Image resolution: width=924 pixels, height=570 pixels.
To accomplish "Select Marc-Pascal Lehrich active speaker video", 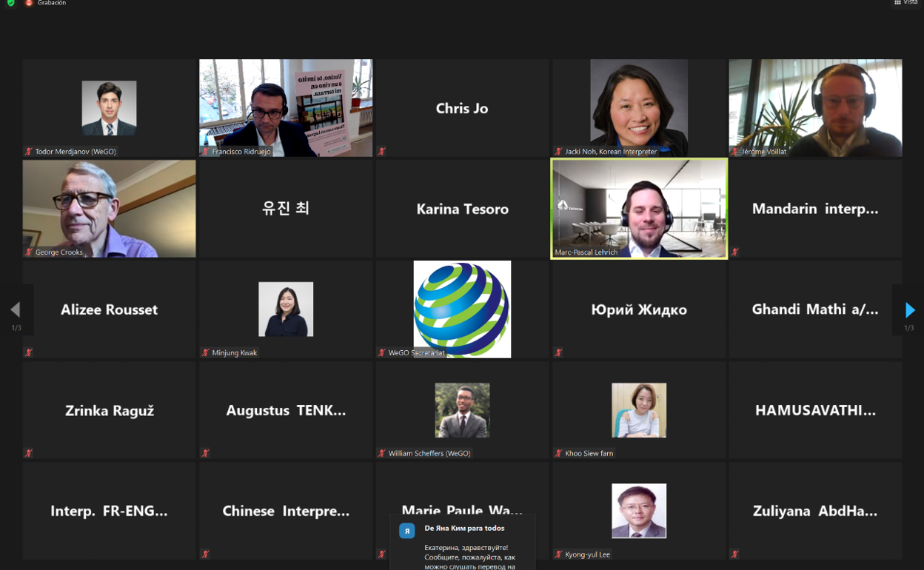I will click(639, 209).
